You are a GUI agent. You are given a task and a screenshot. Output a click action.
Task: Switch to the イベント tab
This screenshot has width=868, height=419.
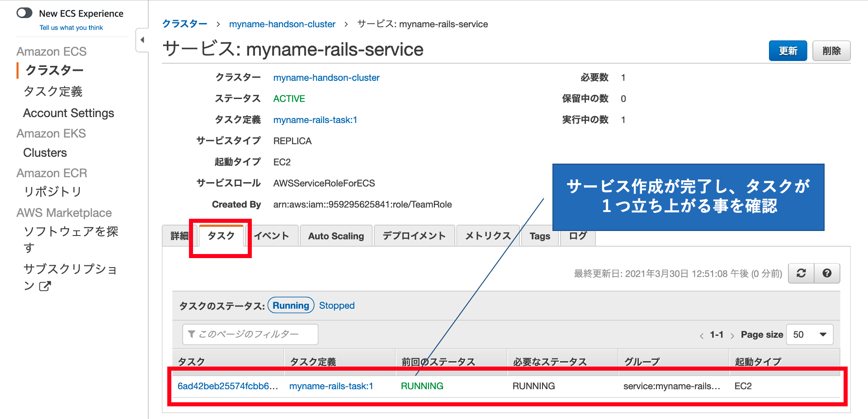coord(271,236)
